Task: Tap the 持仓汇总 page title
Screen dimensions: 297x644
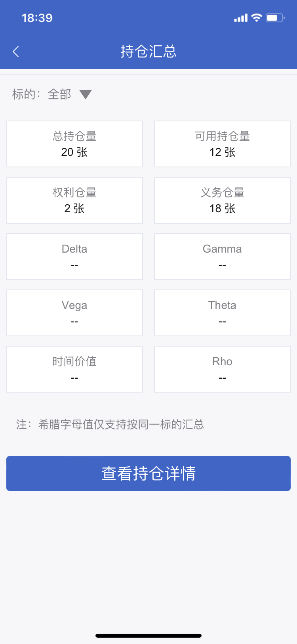Action: pos(148,52)
